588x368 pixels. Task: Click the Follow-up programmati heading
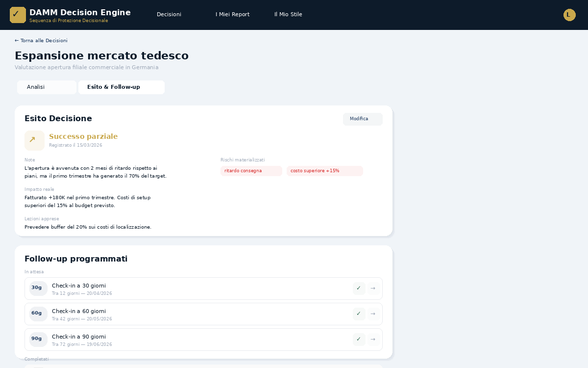[76, 259]
